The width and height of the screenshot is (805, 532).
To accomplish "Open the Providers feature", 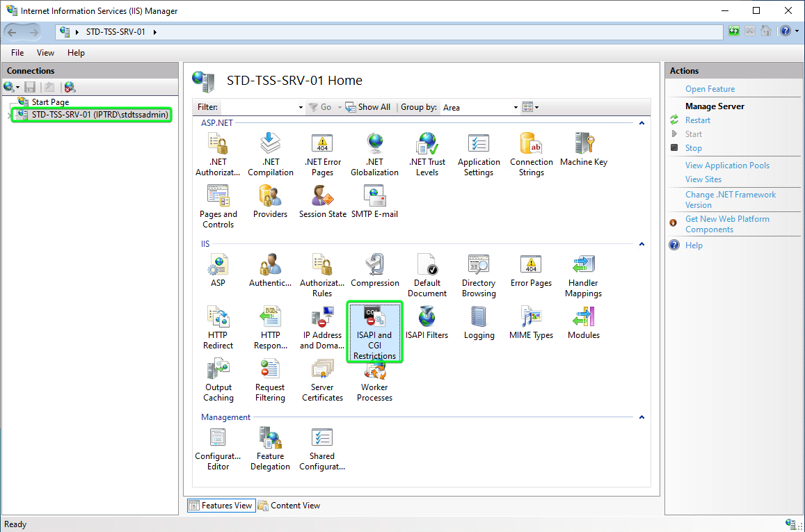I will pyautogui.click(x=270, y=202).
